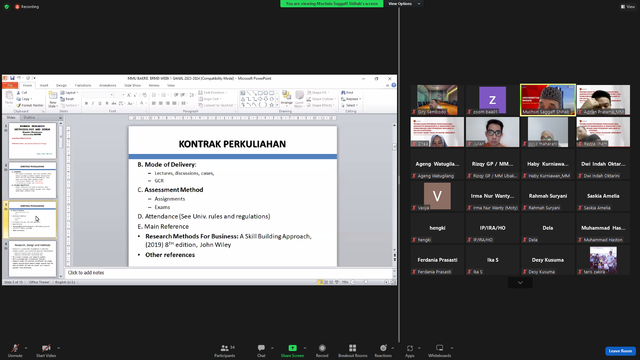Open the Participants panel
The image size is (640, 360).
(x=225, y=350)
